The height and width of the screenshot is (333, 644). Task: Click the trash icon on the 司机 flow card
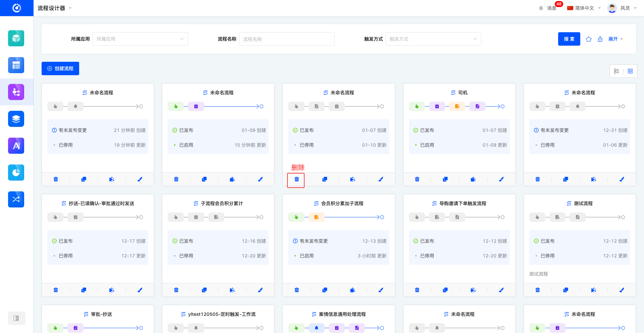[x=417, y=179]
